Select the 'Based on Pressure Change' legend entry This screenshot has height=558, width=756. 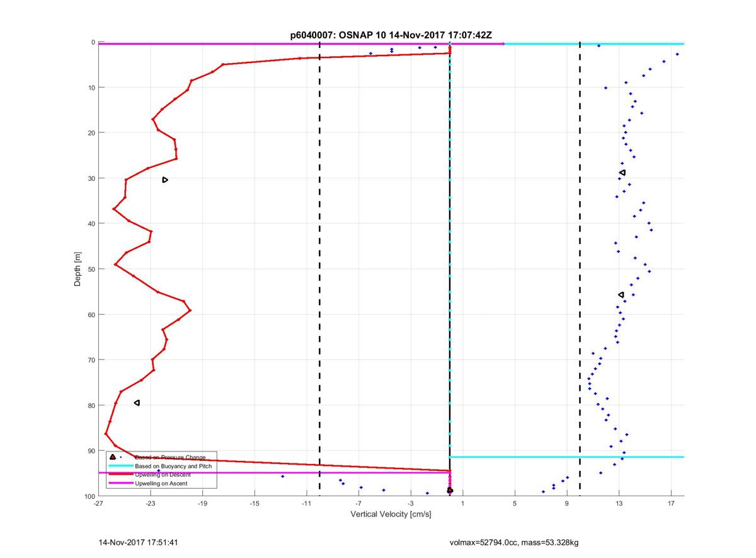click(170, 456)
